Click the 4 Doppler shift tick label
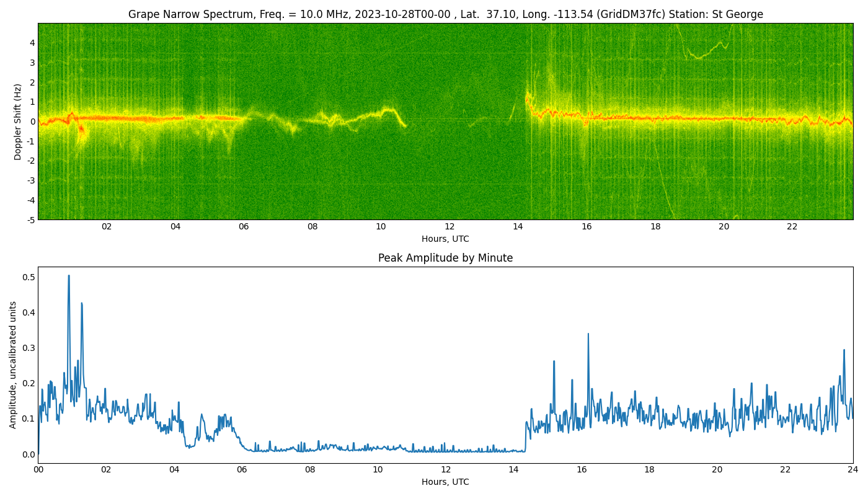 coord(33,43)
